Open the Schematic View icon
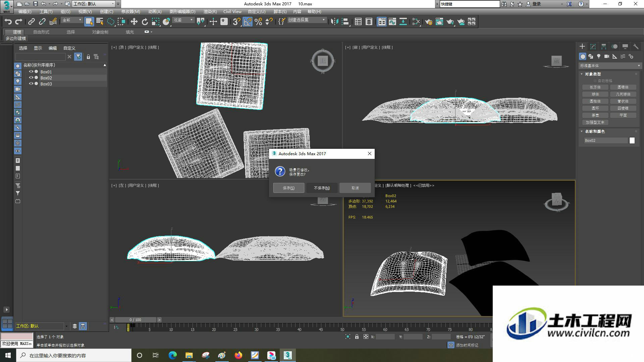 pos(403,22)
